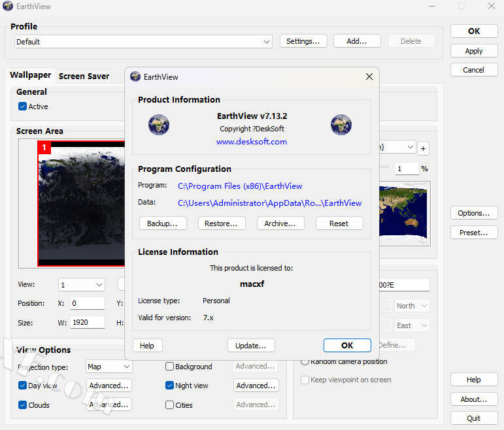Click the main window OK button
504x430 pixels.
pos(474,31)
